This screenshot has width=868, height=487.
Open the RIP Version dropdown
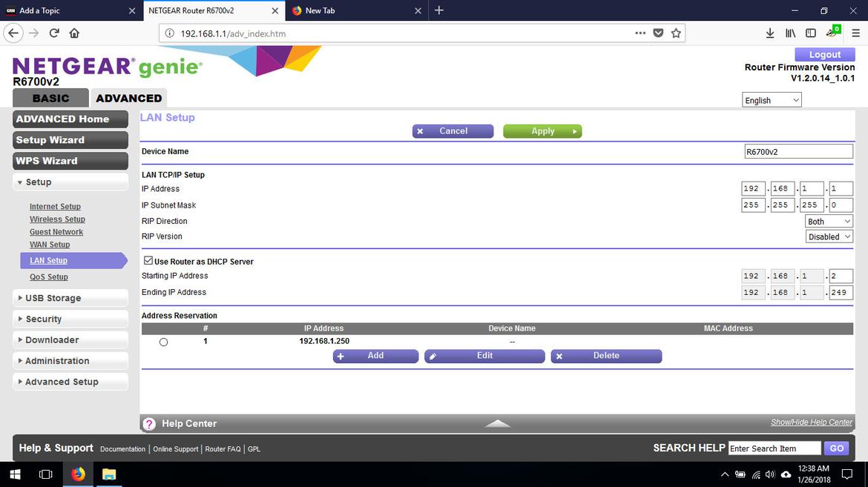[829, 237]
